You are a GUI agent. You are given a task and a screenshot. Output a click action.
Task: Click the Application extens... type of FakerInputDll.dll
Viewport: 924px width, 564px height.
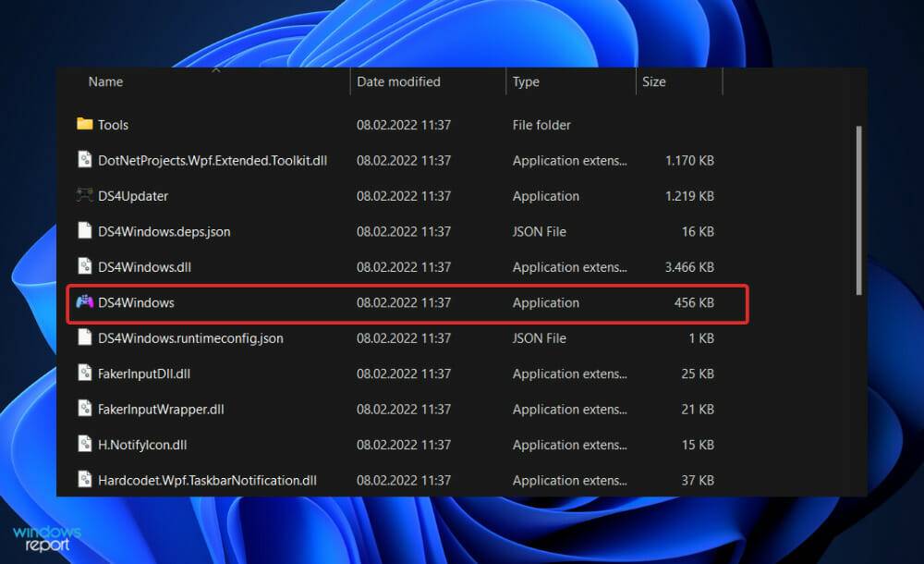tap(570, 374)
